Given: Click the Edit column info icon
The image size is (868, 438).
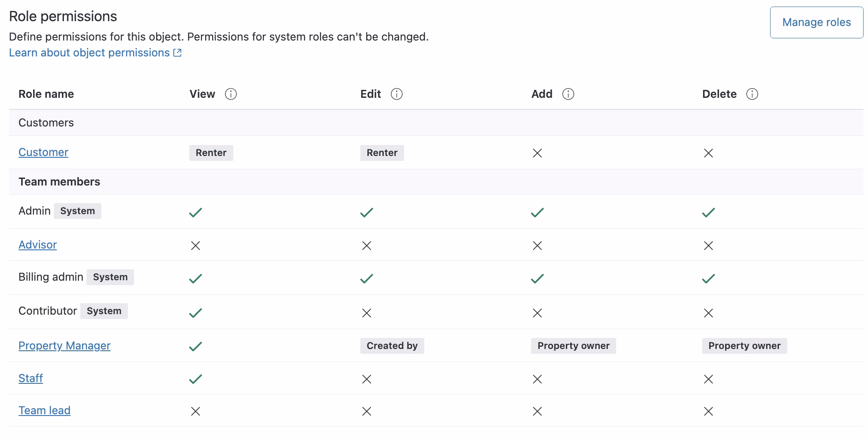Looking at the screenshot, I should (397, 94).
